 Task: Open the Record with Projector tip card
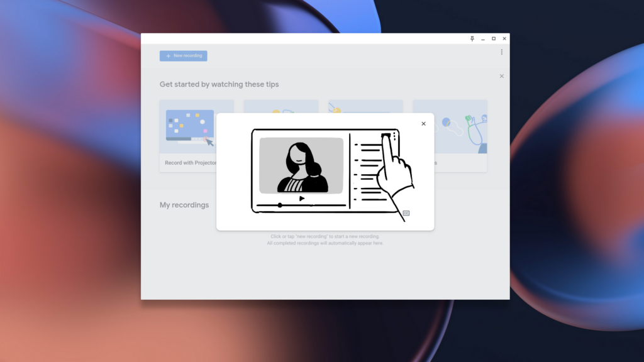pos(189,135)
